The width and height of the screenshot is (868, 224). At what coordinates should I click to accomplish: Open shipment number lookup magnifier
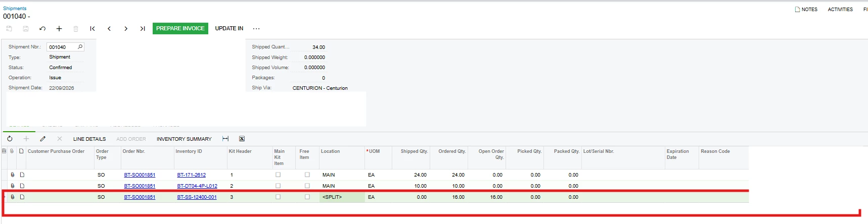pyautogui.click(x=80, y=47)
